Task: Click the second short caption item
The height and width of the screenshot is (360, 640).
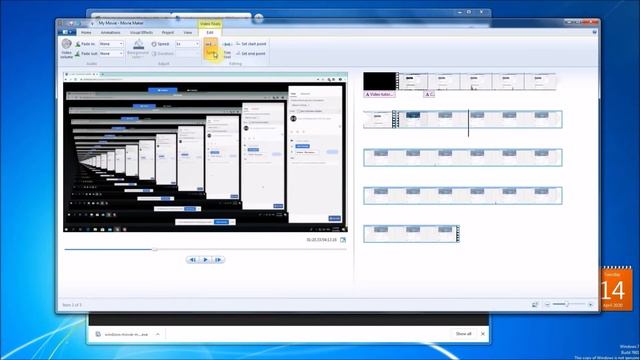Action: coord(429,94)
